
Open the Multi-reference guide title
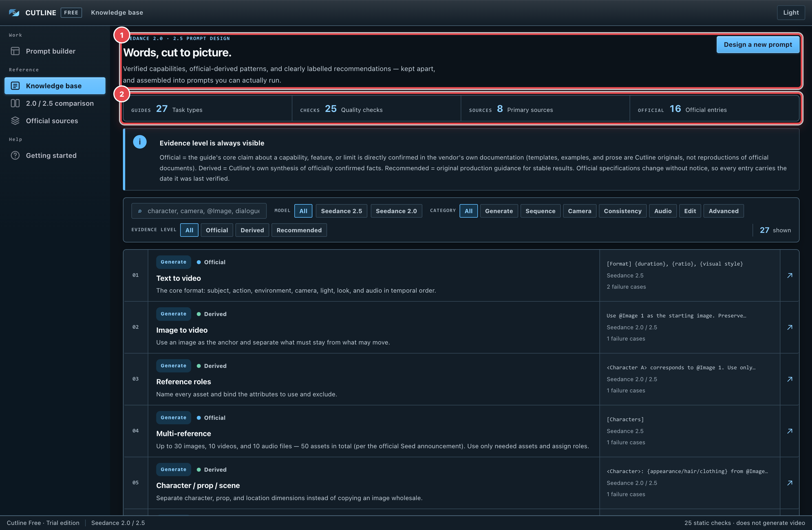click(184, 434)
